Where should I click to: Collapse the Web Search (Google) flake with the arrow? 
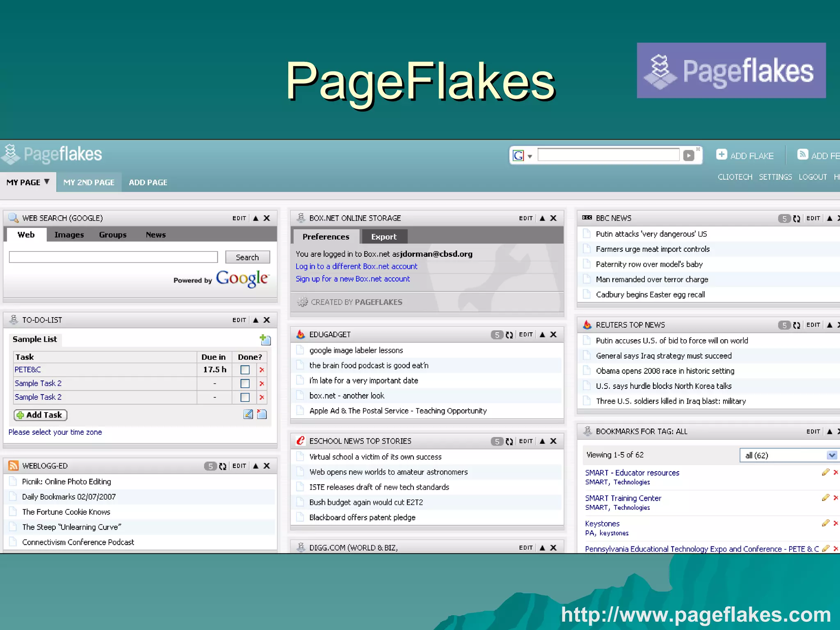point(256,218)
